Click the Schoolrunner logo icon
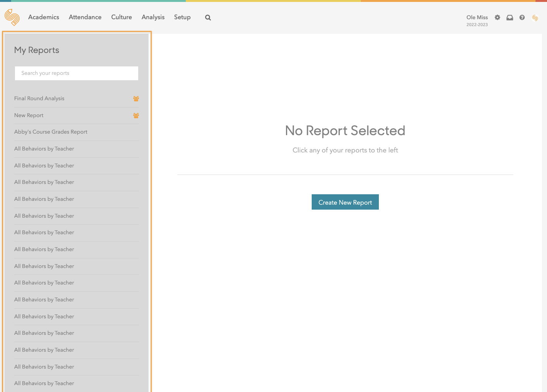Screen dimensions: 547x392 point(12,17)
